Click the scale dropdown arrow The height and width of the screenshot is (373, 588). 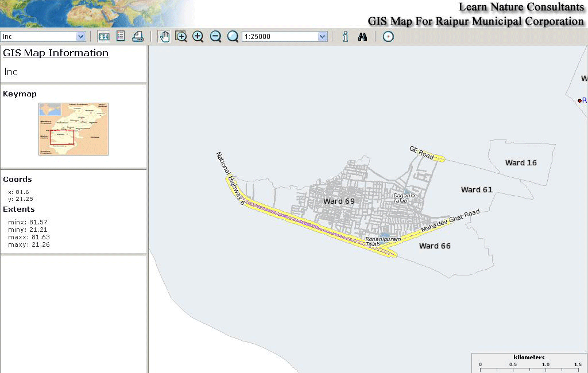[322, 36]
